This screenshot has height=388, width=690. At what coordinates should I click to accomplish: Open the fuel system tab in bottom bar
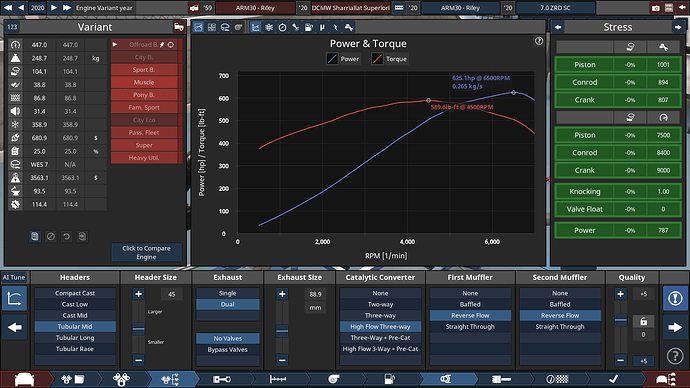tap(390, 379)
